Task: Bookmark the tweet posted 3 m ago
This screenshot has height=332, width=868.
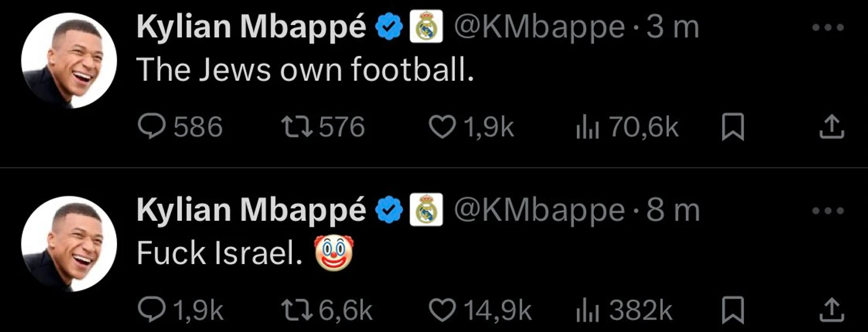Action: coord(732,127)
